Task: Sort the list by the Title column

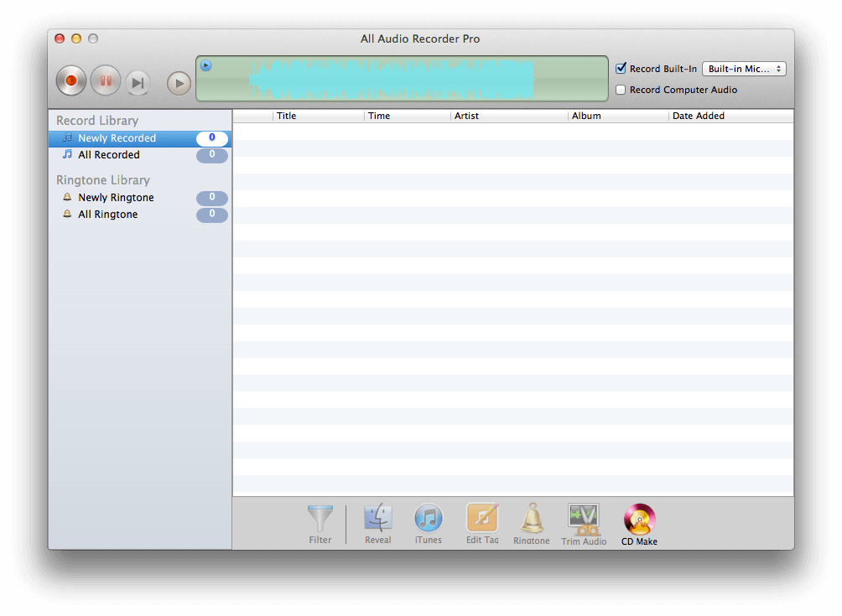Action: point(319,116)
